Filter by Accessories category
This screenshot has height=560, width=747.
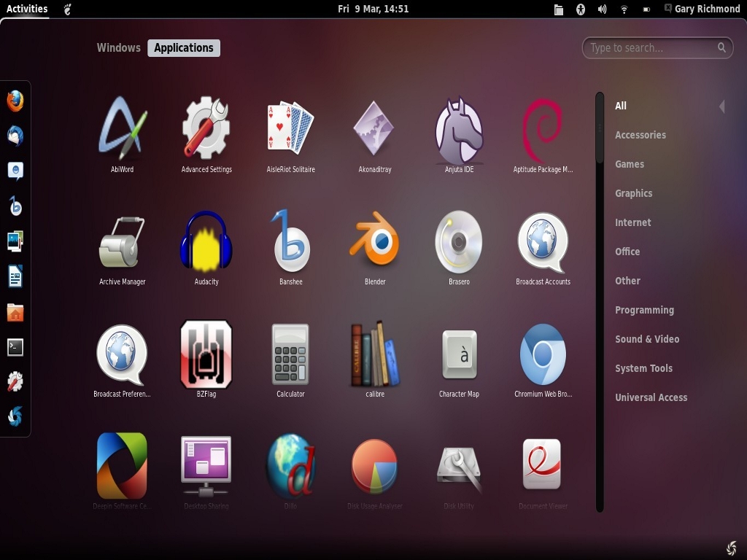click(x=640, y=135)
